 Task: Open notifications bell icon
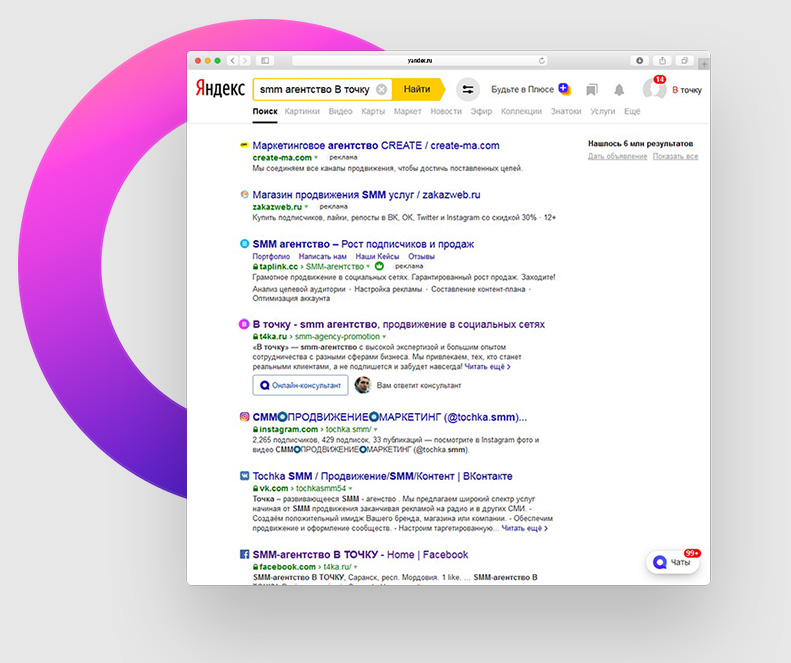click(619, 90)
